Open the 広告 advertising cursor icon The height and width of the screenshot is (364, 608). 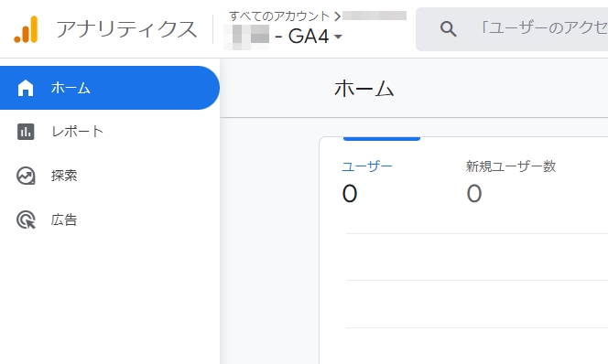pos(26,219)
